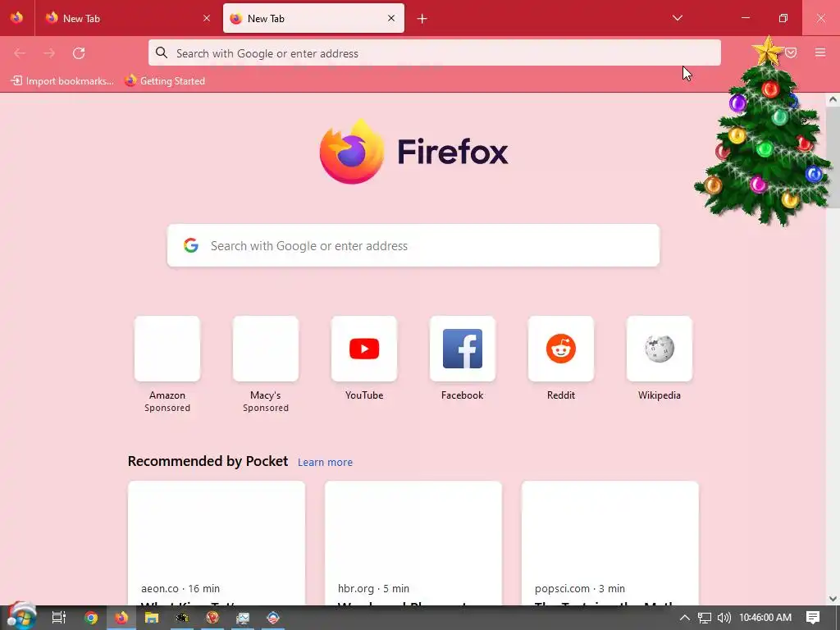840x630 pixels.
Task: Click the 10:46:00 AM taskbar clock
Action: click(765, 618)
